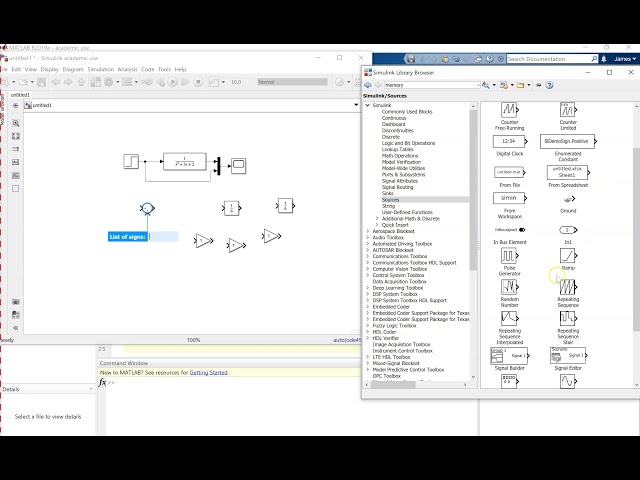The height and width of the screenshot is (480, 640).
Task: Open the Simulation menu
Action: pos(100,69)
